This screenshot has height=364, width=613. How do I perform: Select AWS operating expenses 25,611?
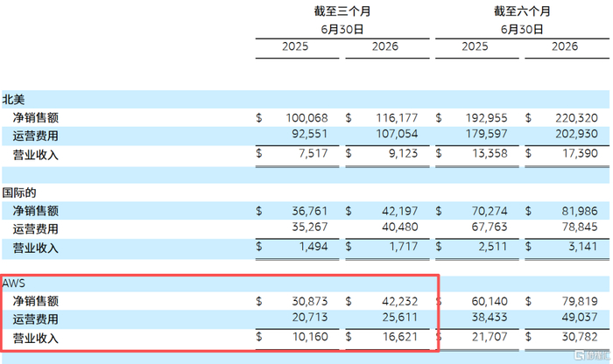click(x=400, y=317)
